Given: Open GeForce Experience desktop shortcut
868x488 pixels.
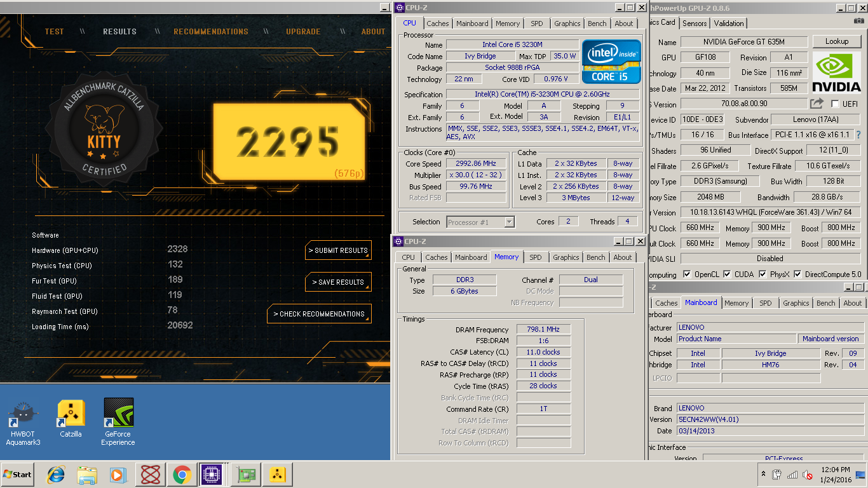Looking at the screenshot, I should (x=118, y=423).
